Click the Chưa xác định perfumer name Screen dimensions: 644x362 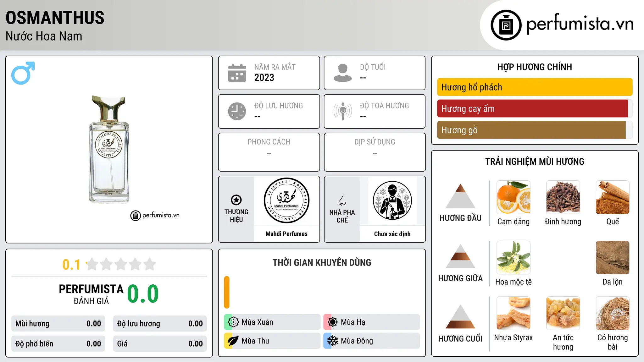[x=392, y=234]
